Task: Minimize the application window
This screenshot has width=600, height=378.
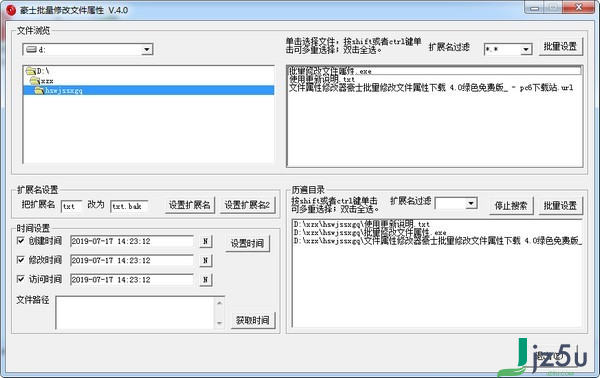Action: [535, 8]
